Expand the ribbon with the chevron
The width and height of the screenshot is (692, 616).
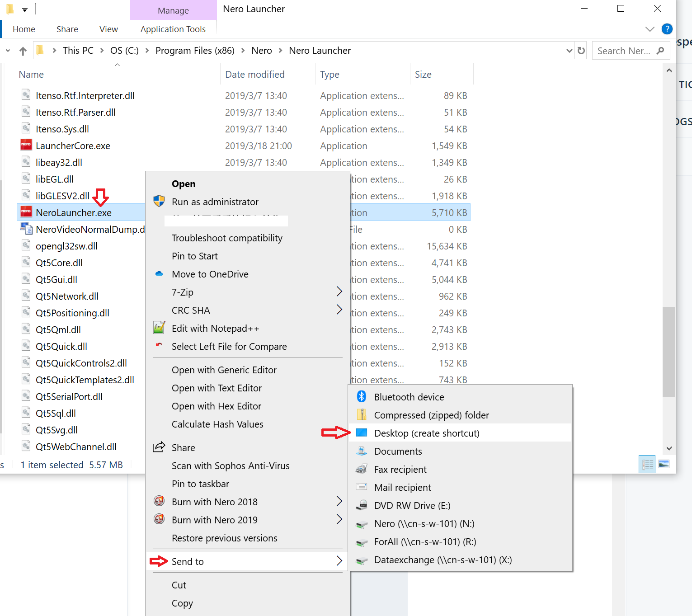(x=650, y=29)
